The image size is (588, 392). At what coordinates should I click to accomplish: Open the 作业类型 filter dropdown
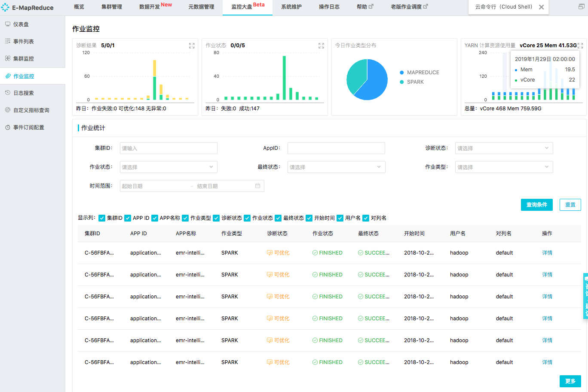504,167
